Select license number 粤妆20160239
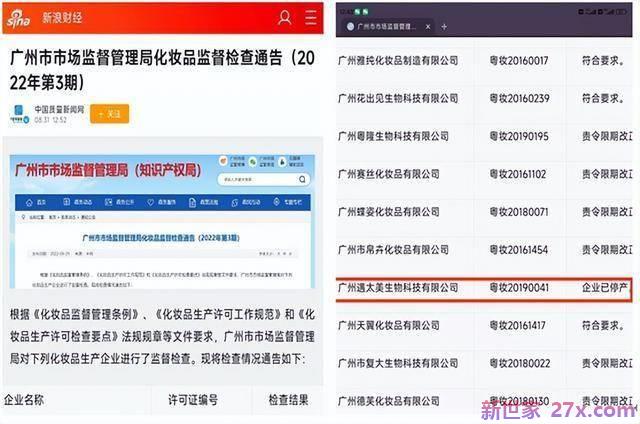 click(519, 98)
